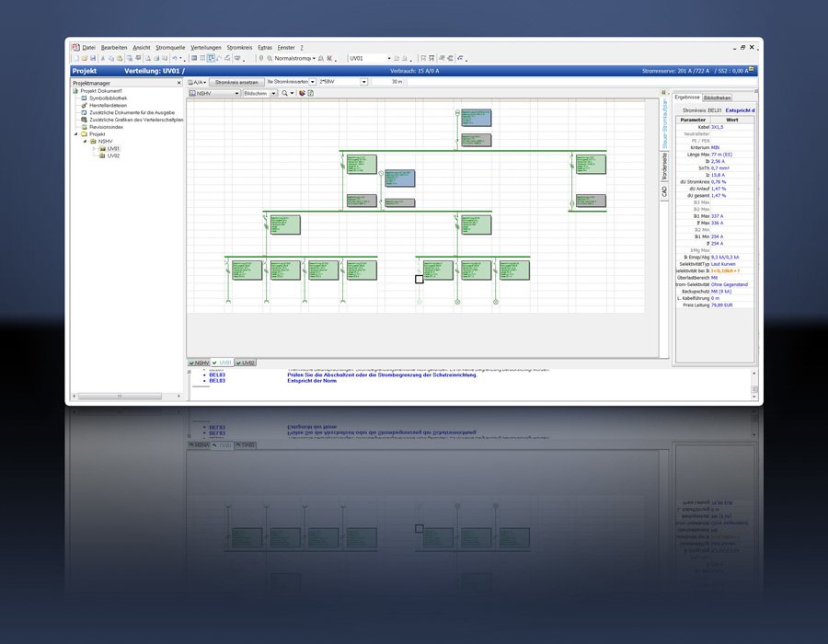Open the Stromkreis menu
Image resolution: width=828 pixels, height=644 pixels.
[240, 48]
